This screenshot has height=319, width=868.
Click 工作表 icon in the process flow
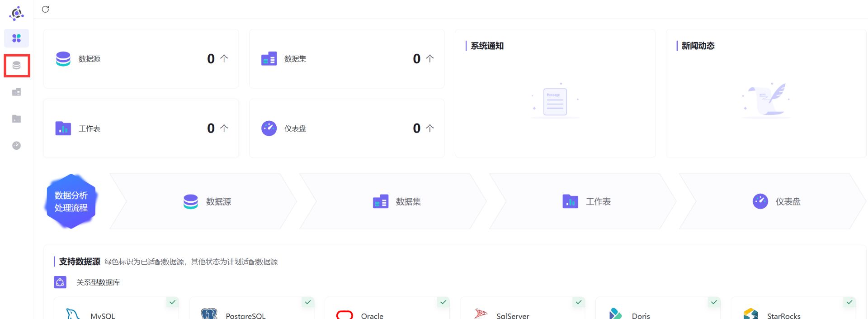[x=571, y=201]
